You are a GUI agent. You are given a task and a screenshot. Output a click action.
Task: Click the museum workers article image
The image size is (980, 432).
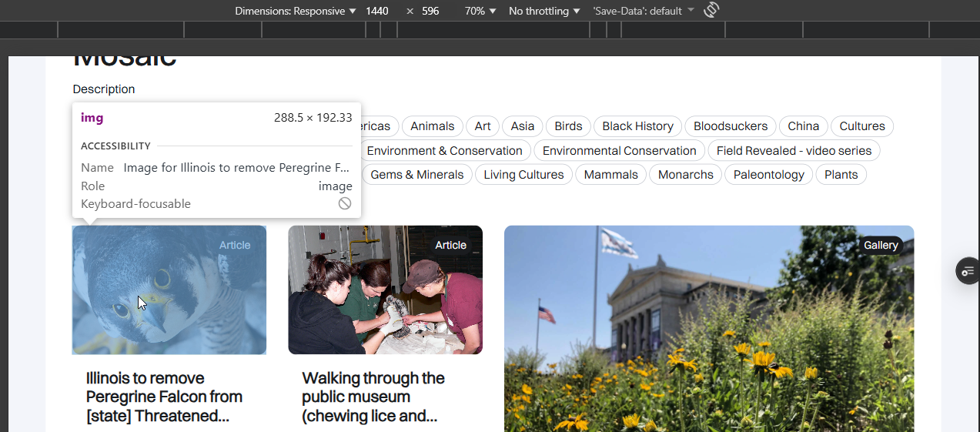tap(385, 290)
